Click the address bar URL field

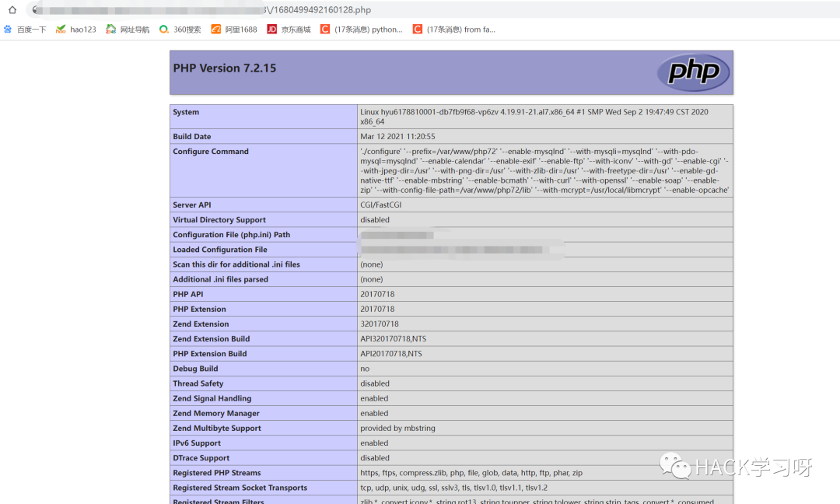point(433,9)
